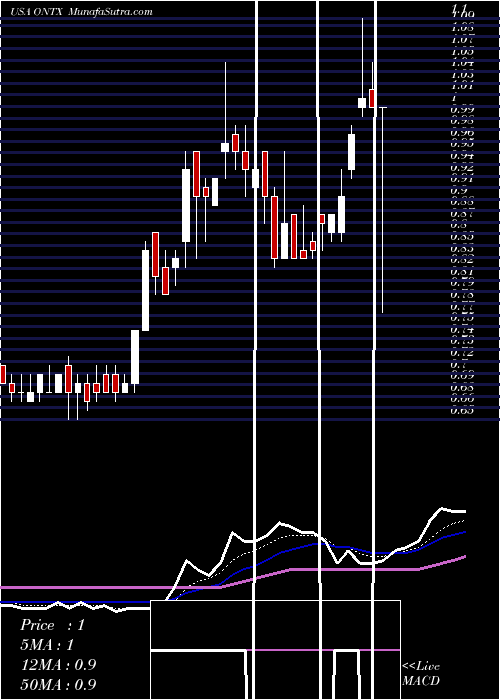Click the MunafaSutra.com watermark title

click(x=111, y=11)
